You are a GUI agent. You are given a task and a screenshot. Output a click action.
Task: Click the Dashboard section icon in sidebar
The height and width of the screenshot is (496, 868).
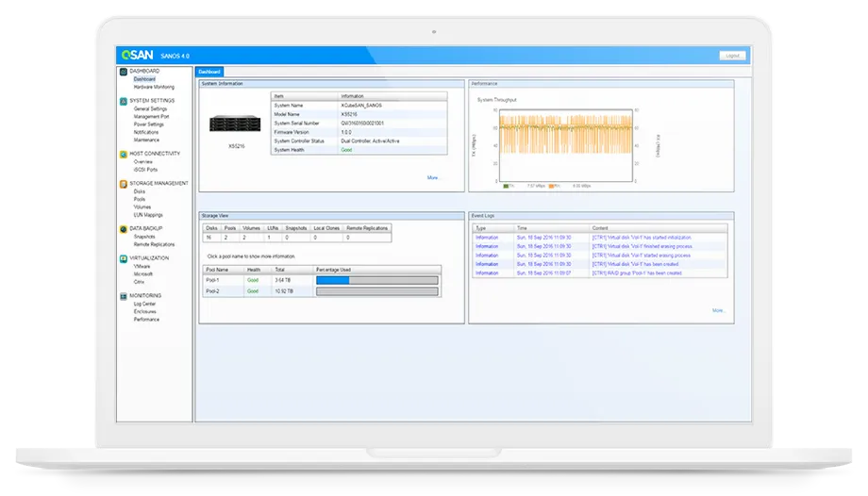[124, 72]
